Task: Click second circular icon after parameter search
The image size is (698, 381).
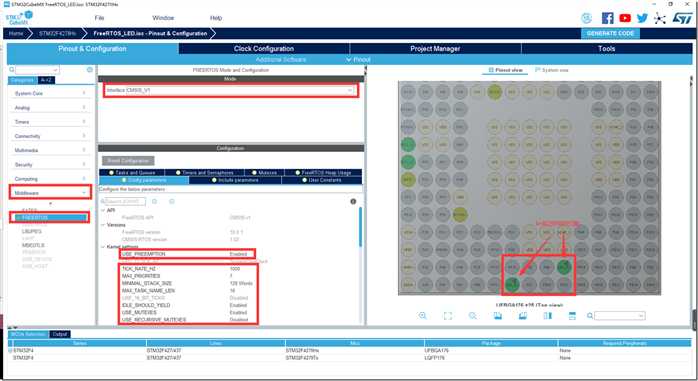Action: click(171, 202)
